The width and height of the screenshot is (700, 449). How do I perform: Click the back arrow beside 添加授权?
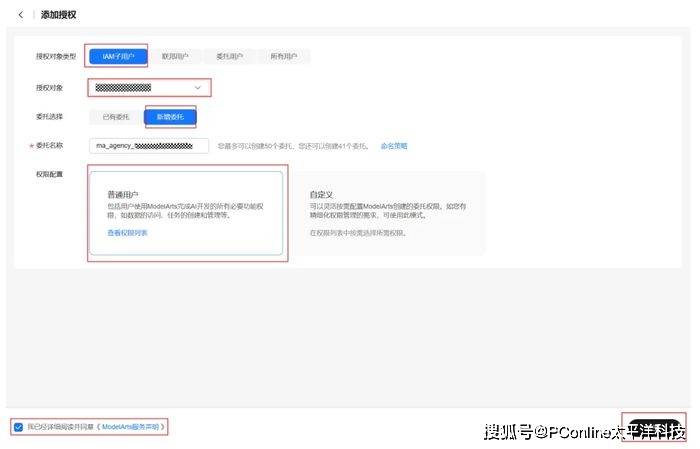point(21,15)
